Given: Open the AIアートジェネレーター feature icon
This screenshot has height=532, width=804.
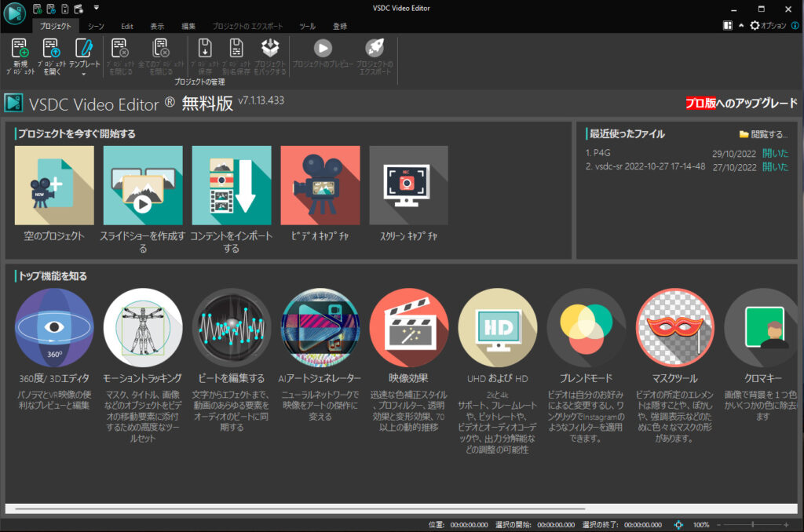Looking at the screenshot, I should (x=320, y=328).
